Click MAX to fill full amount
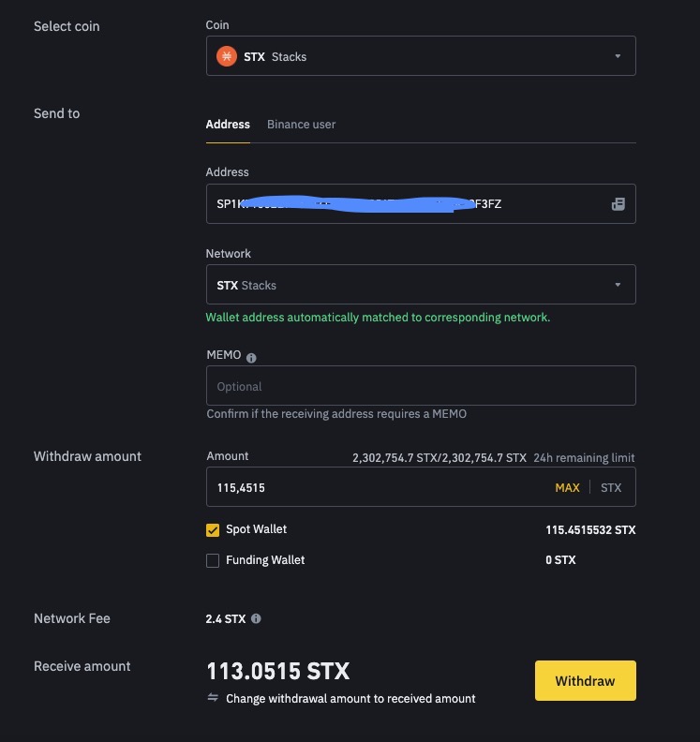 point(567,488)
